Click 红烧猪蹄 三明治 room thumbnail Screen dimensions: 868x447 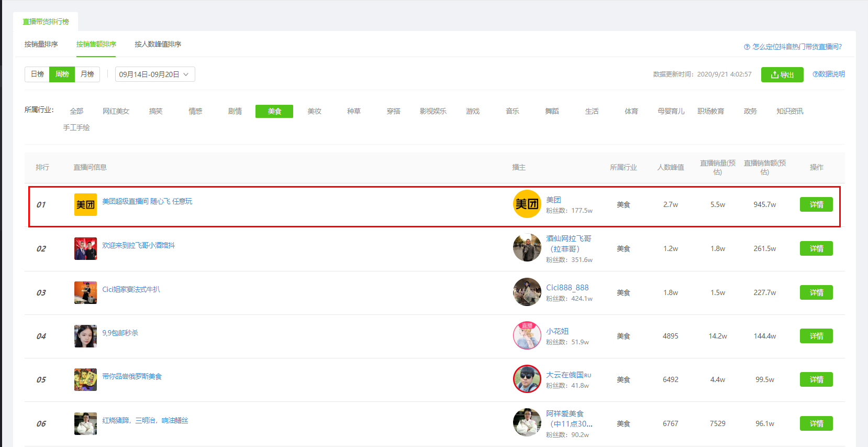tap(85, 423)
